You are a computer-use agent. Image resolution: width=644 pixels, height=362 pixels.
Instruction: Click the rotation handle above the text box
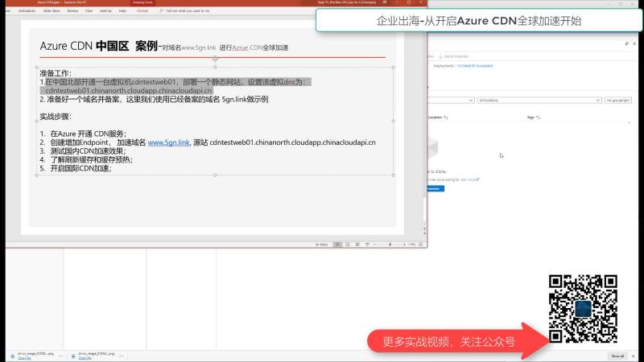[215, 59]
